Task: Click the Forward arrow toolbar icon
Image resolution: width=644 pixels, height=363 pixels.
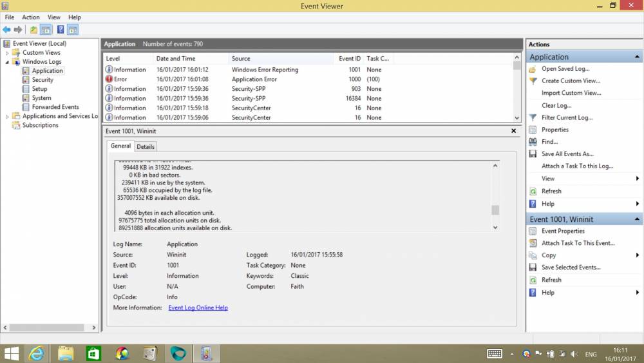Action: [18, 30]
